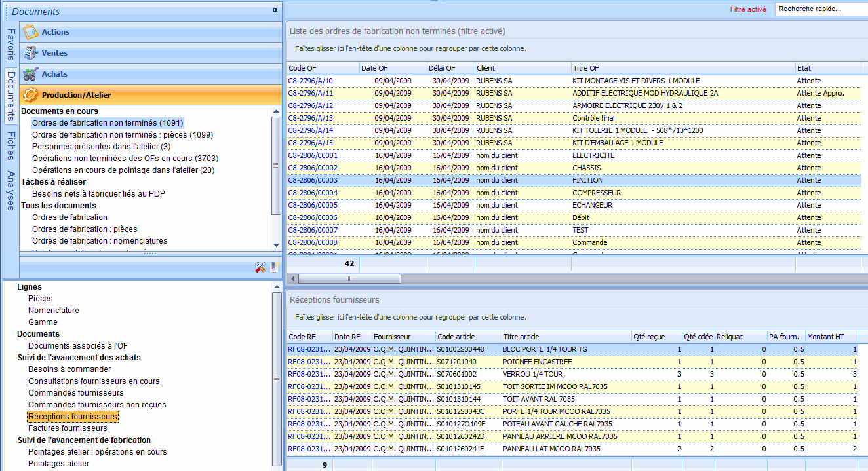Click the Achats shopping cart icon
868x471 pixels.
pos(29,73)
